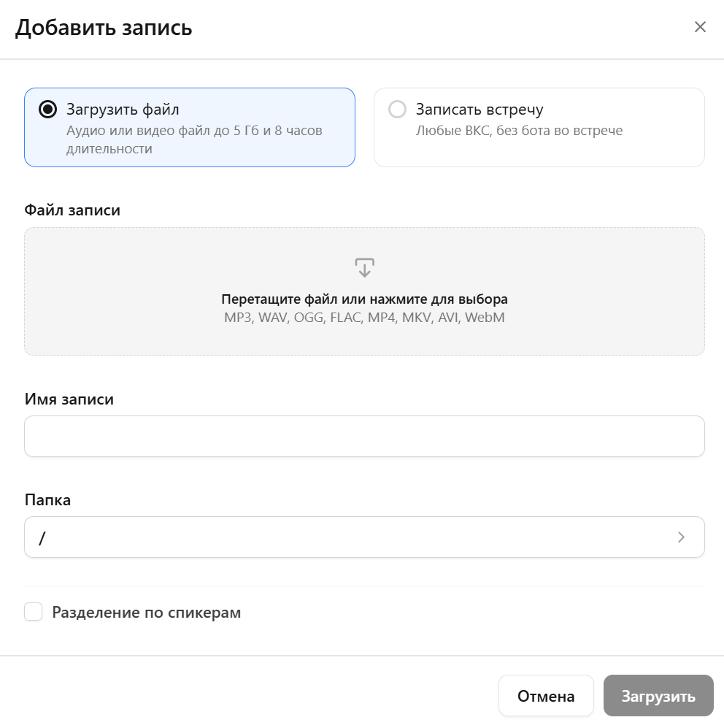Click the Перетащите файл или нажмите для выбора text

[x=363, y=299]
